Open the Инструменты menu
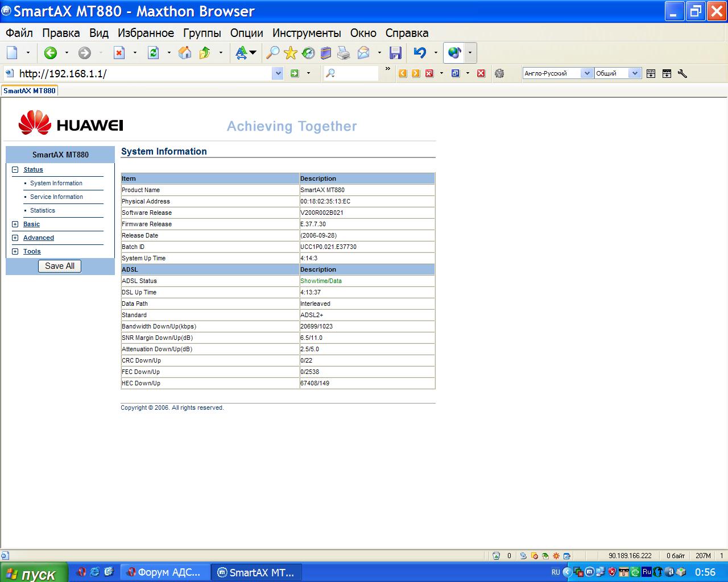 coord(307,33)
